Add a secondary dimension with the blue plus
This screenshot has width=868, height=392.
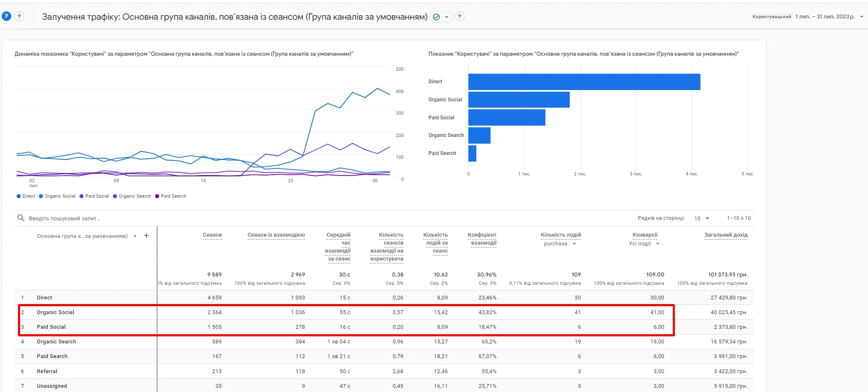(x=146, y=236)
